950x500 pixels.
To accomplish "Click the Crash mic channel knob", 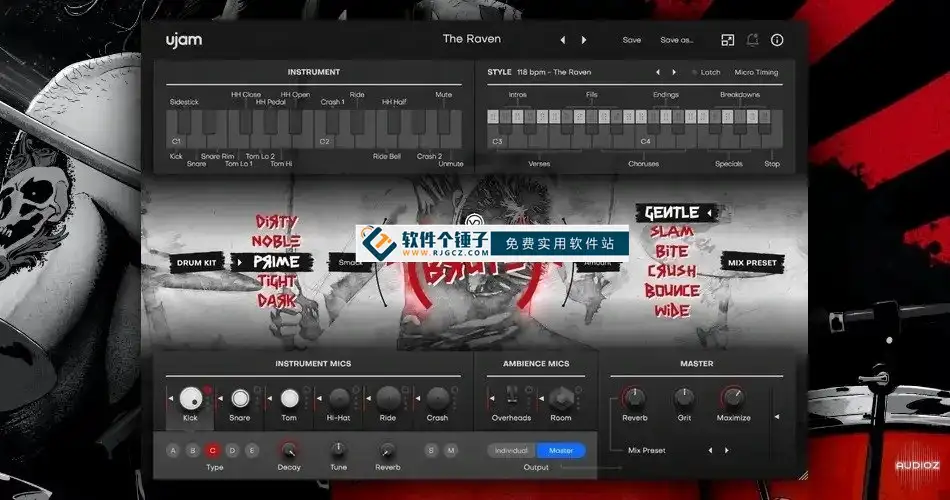I will click(x=437, y=398).
